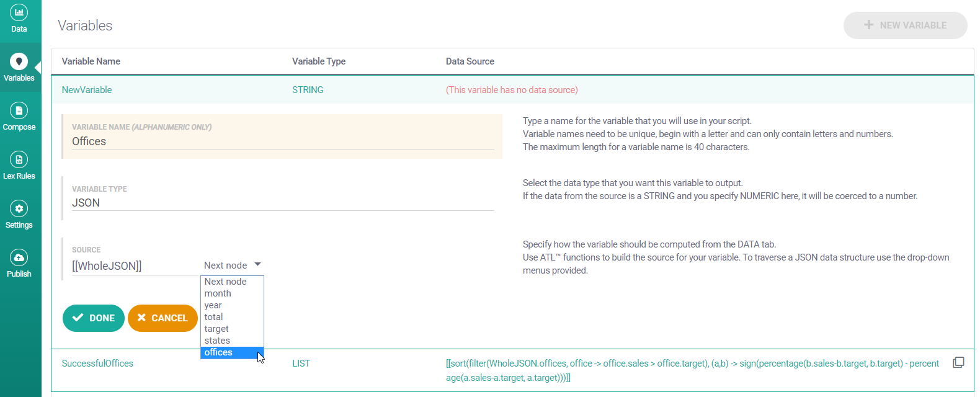
Task: Open the Variable Type JSON dropdown
Action: click(x=283, y=203)
